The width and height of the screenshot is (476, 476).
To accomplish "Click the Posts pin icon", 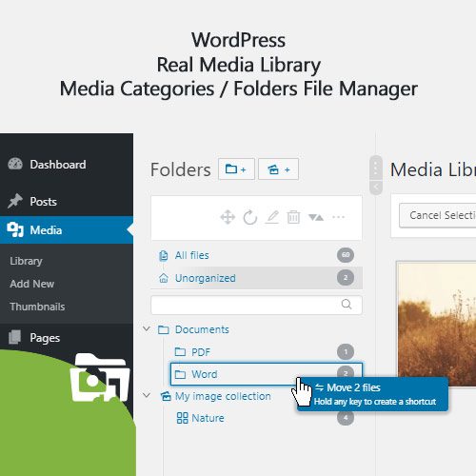I will [15, 201].
